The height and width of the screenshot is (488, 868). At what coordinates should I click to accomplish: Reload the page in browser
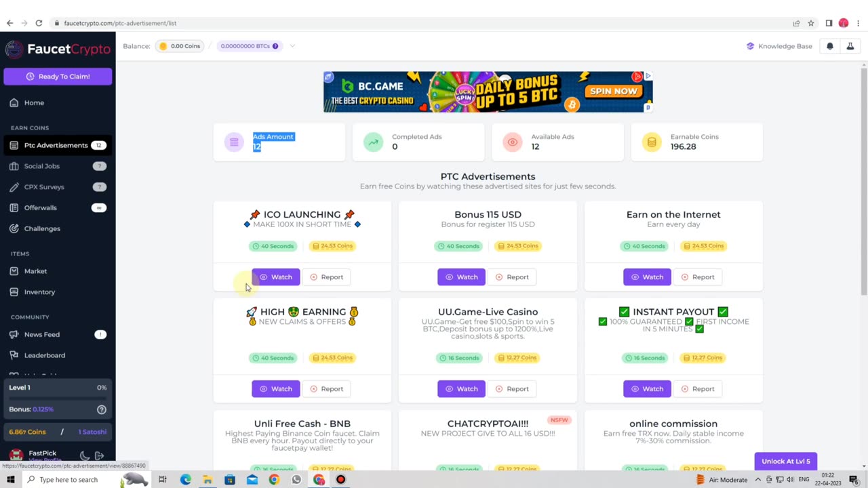coord(39,23)
